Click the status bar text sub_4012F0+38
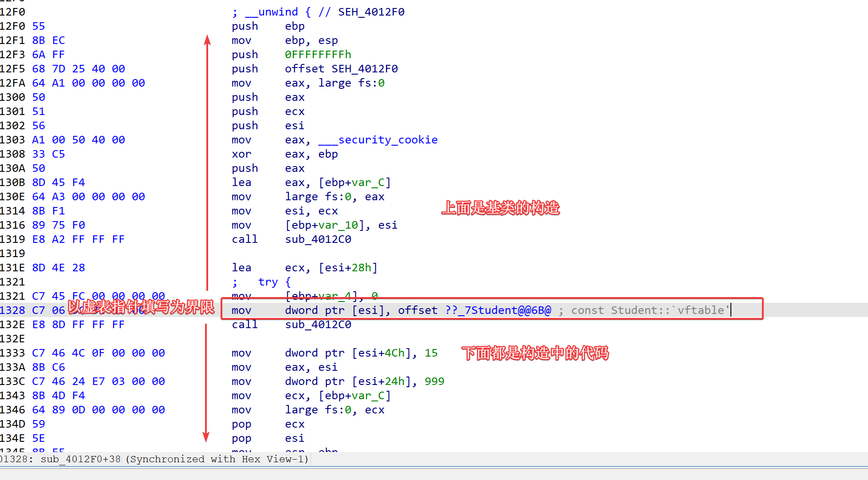This screenshot has height=480, width=868. tap(80, 459)
